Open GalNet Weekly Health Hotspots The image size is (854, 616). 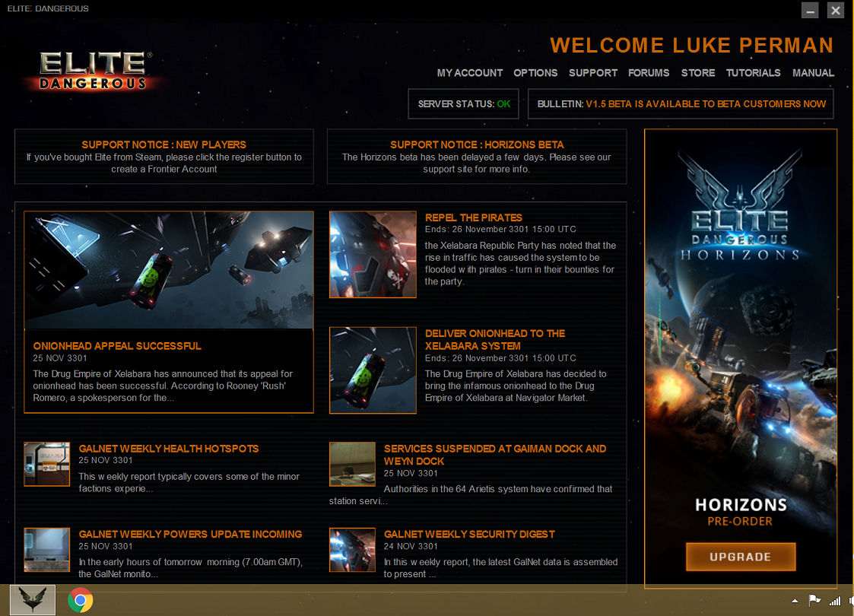coord(169,448)
